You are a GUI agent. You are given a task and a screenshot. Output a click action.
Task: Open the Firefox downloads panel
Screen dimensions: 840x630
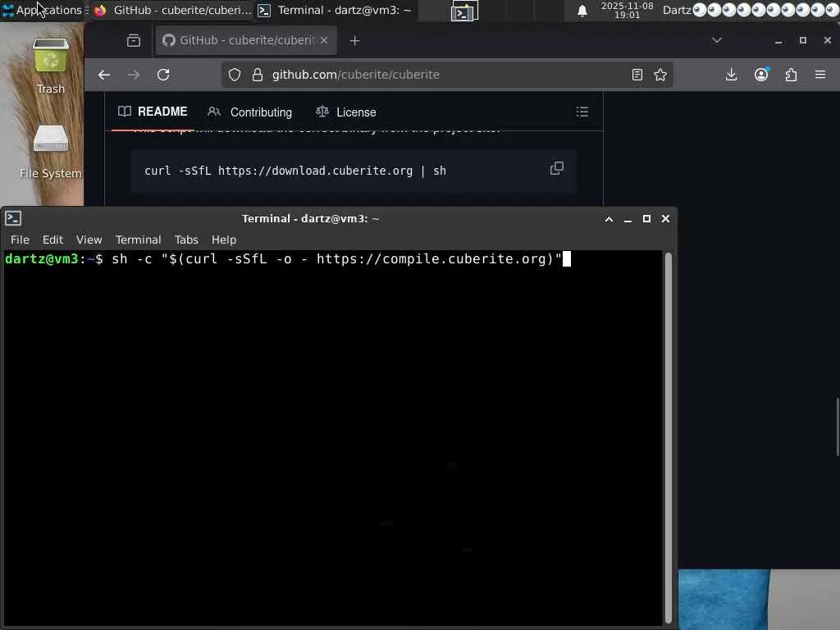(731, 75)
